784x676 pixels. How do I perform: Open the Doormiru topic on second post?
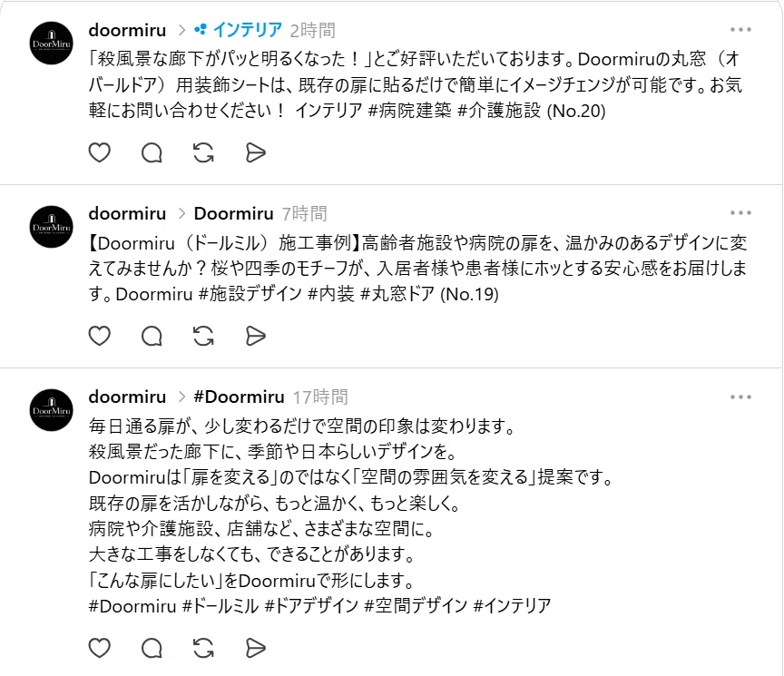(233, 213)
